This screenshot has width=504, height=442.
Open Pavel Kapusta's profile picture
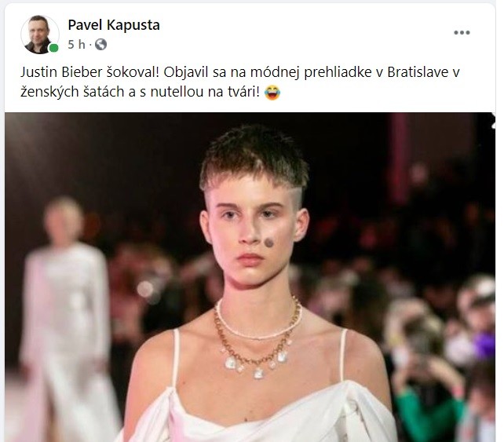click(x=40, y=35)
